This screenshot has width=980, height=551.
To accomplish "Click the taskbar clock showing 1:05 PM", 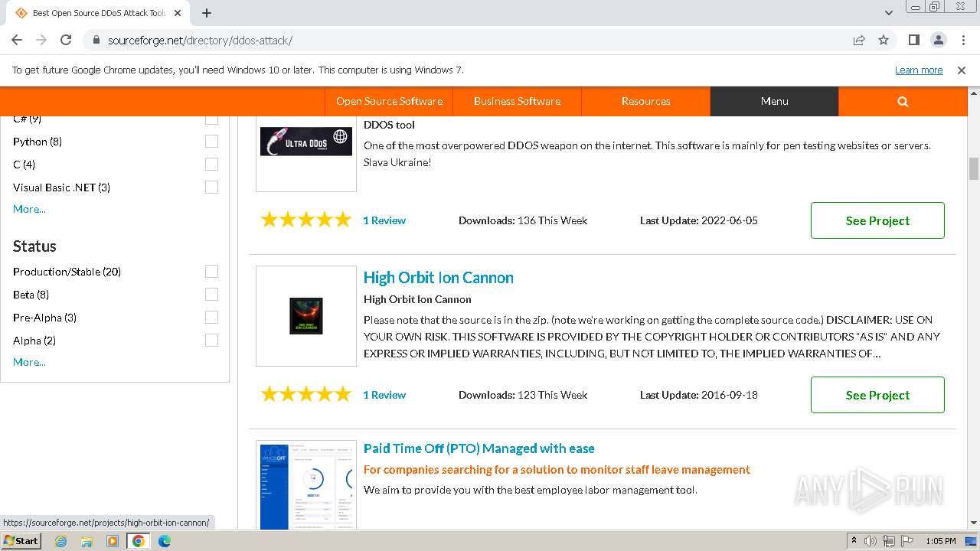I will tap(940, 541).
